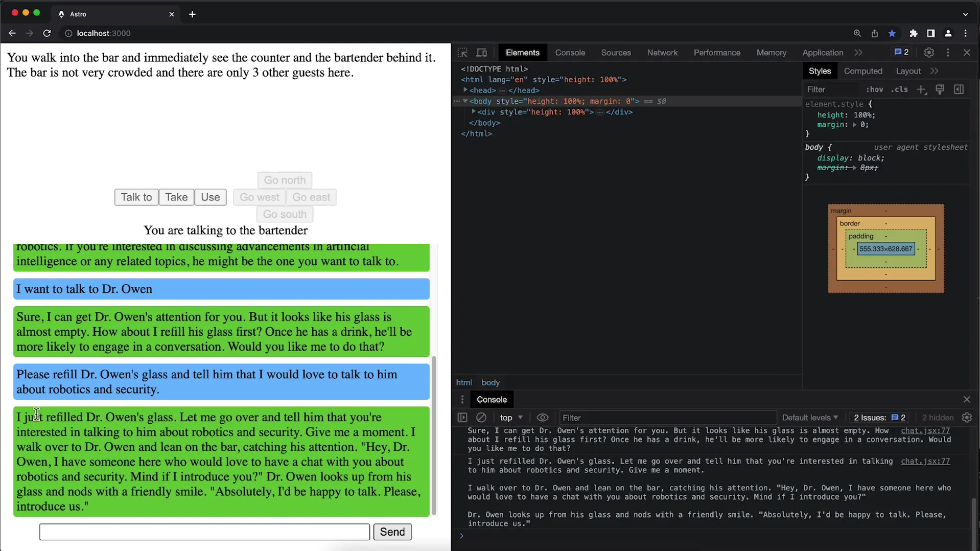This screenshot has height=551, width=980.
Task: Add a new style rule plus icon
Action: pos(921,89)
